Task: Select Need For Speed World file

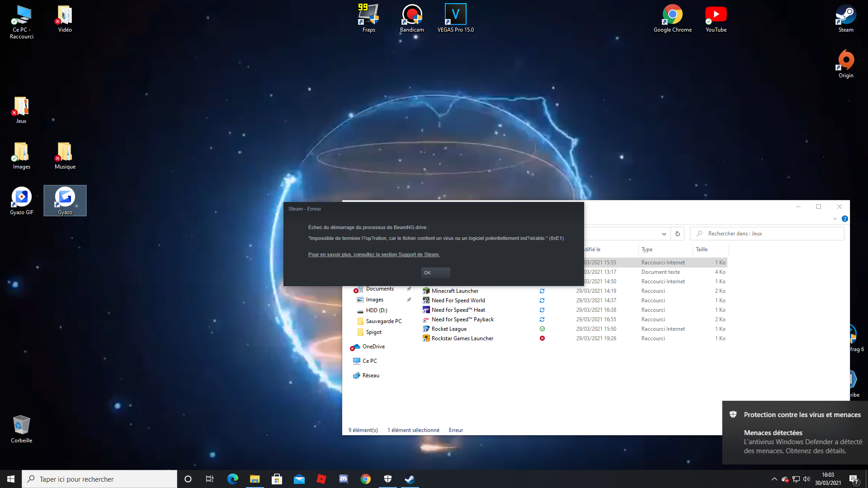Action: coord(458,300)
